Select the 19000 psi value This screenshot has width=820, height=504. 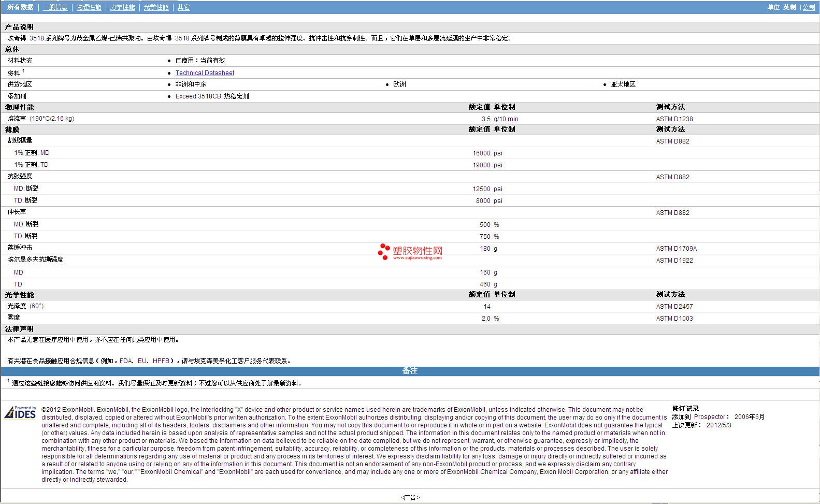487,165
